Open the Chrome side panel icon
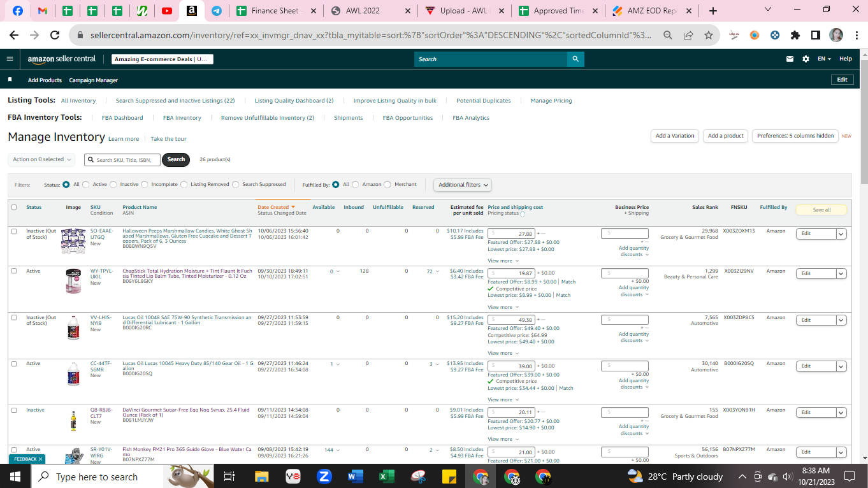This screenshot has width=868, height=488. pos(815,36)
